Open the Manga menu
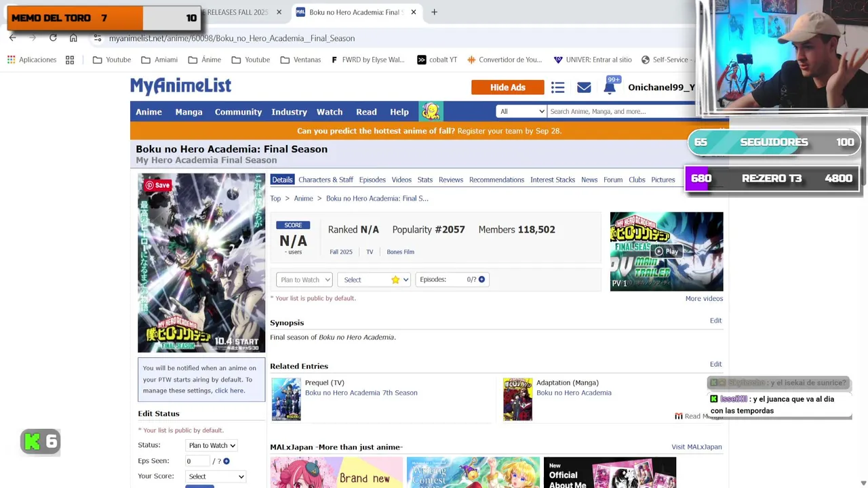Image resolution: width=868 pixels, height=488 pixels. click(189, 112)
